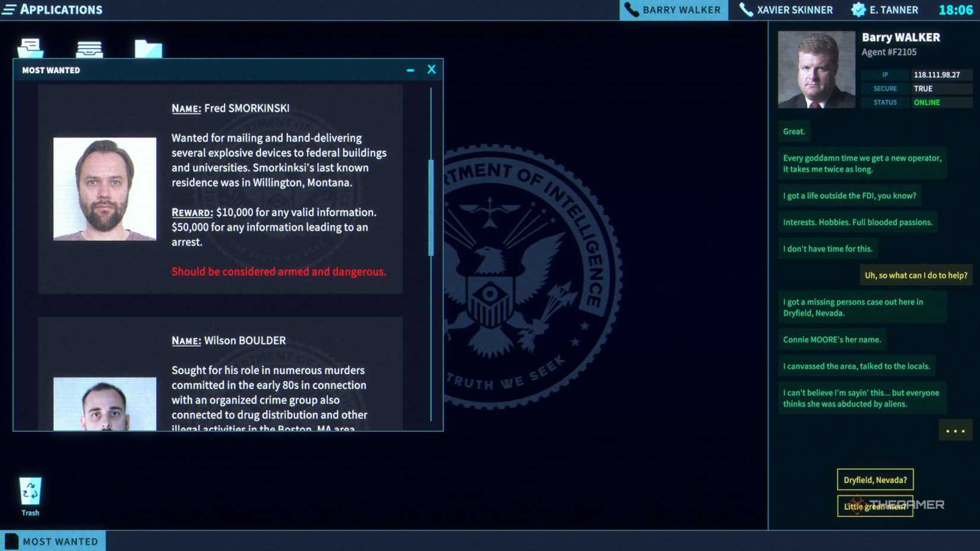Click the message 'I don't have time for this.'
980x551 pixels.
827,249
